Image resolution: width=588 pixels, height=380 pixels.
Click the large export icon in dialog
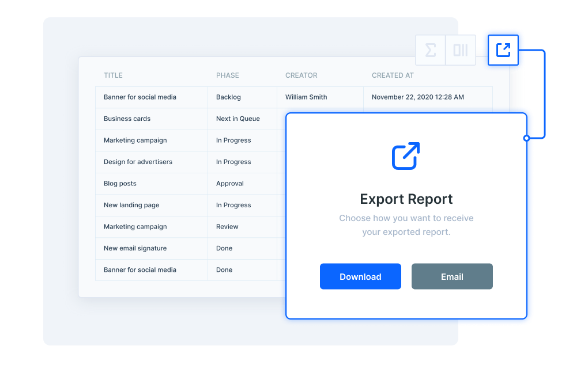(406, 156)
